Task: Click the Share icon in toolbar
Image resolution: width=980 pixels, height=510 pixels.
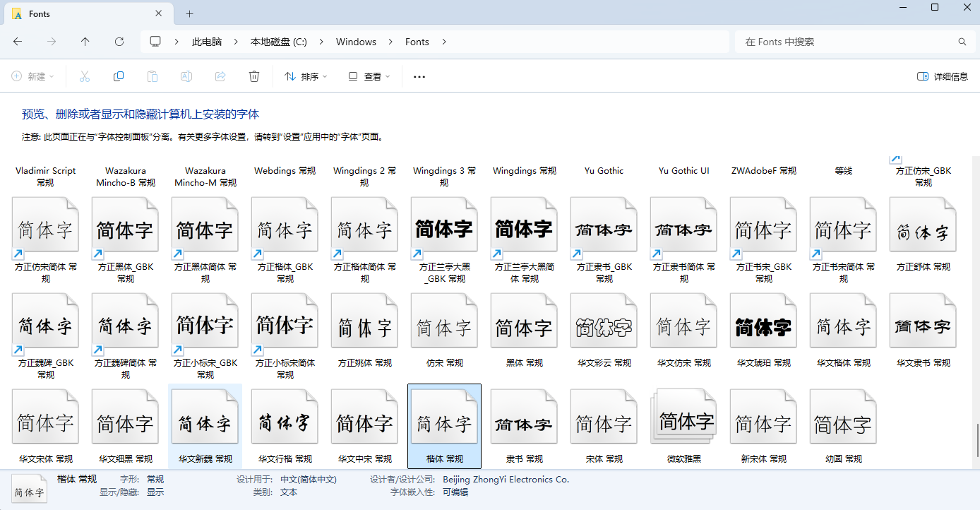Action: pyautogui.click(x=220, y=76)
